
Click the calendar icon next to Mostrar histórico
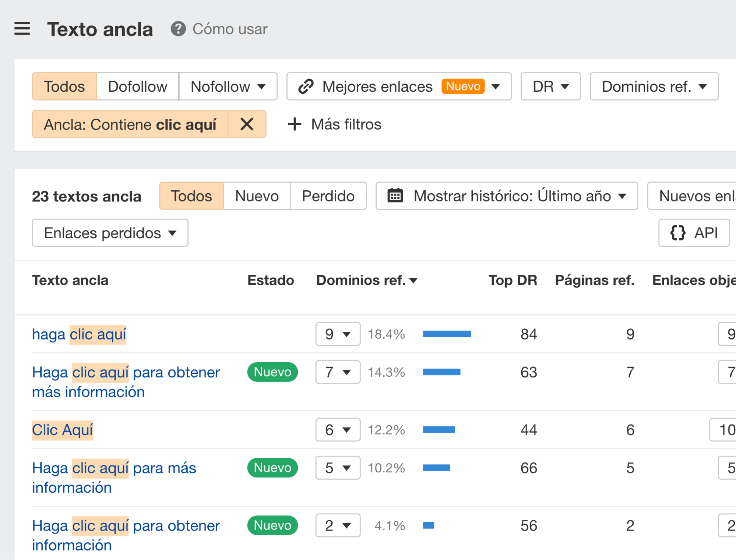tap(395, 196)
